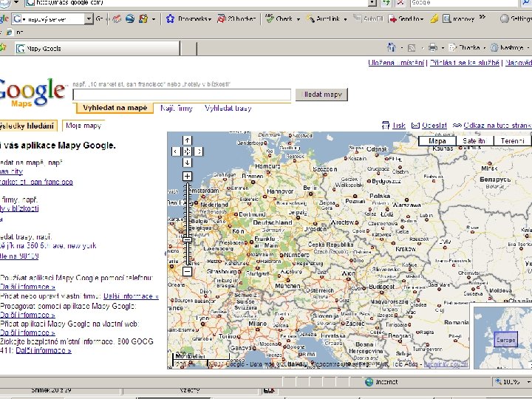Open the Uložená umístění link
Image resolution: width=532 pixels, height=399 pixels.
tap(396, 63)
